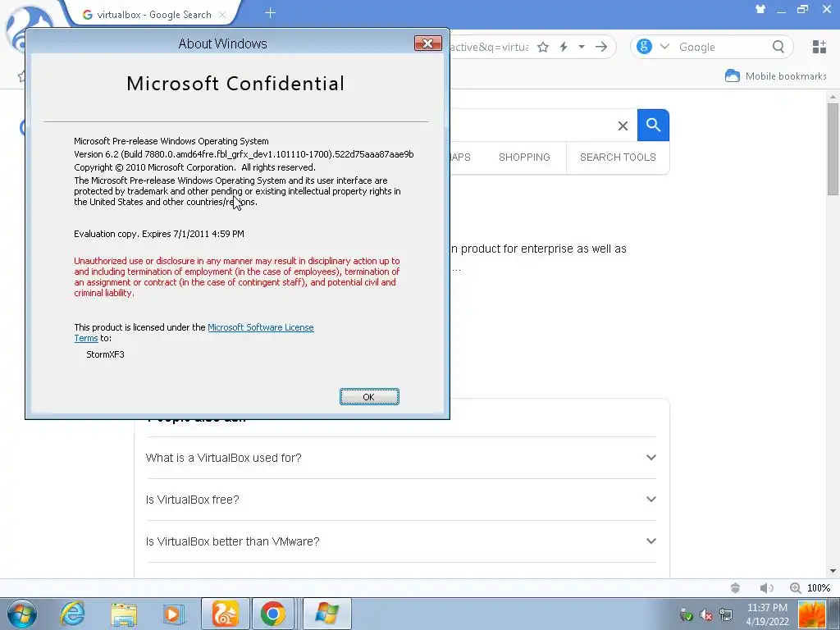Image resolution: width=840 pixels, height=630 pixels.
Task: Open address bar dropdown arrow
Action: click(x=582, y=47)
